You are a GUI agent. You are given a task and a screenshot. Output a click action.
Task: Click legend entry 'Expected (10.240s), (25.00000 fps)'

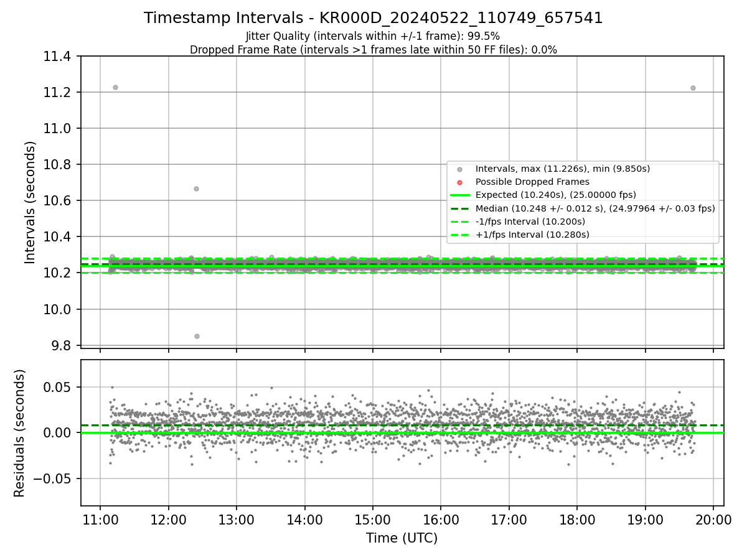[556, 195]
